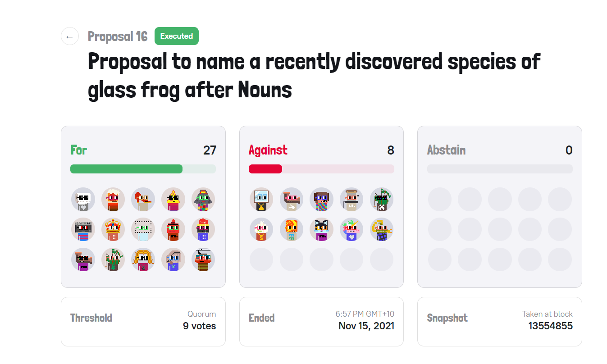Click the green Executed status badge
Viewport: 607px width, 364px height.
[176, 36]
